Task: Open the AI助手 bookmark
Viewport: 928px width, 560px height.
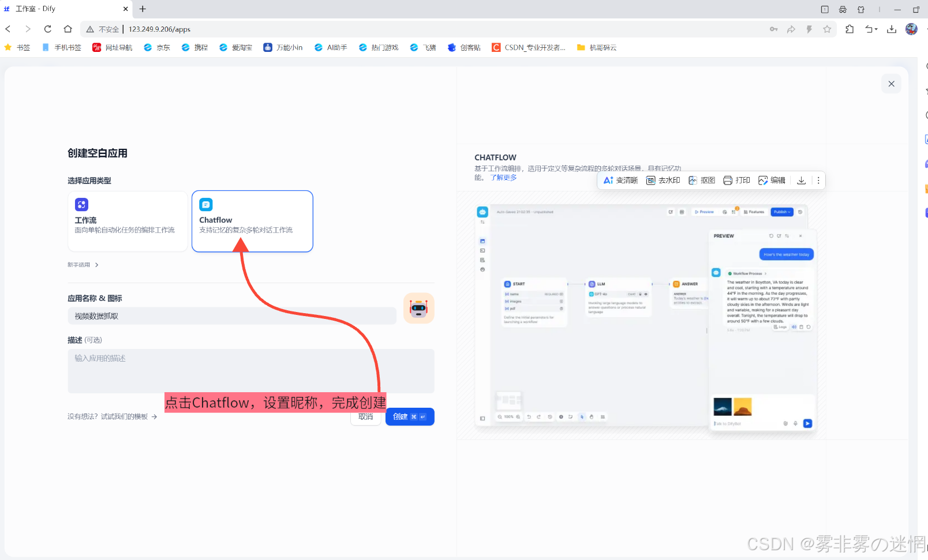Action: [x=331, y=47]
